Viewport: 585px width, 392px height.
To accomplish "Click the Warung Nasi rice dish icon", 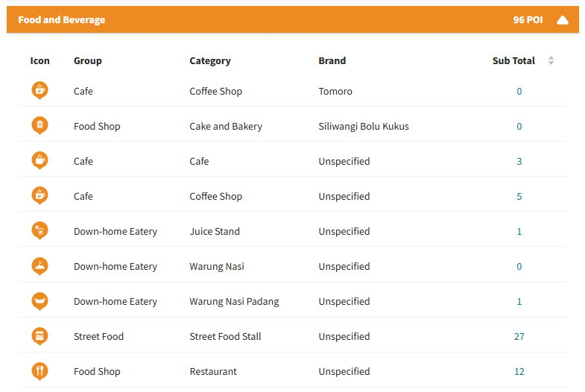I will point(39,266).
